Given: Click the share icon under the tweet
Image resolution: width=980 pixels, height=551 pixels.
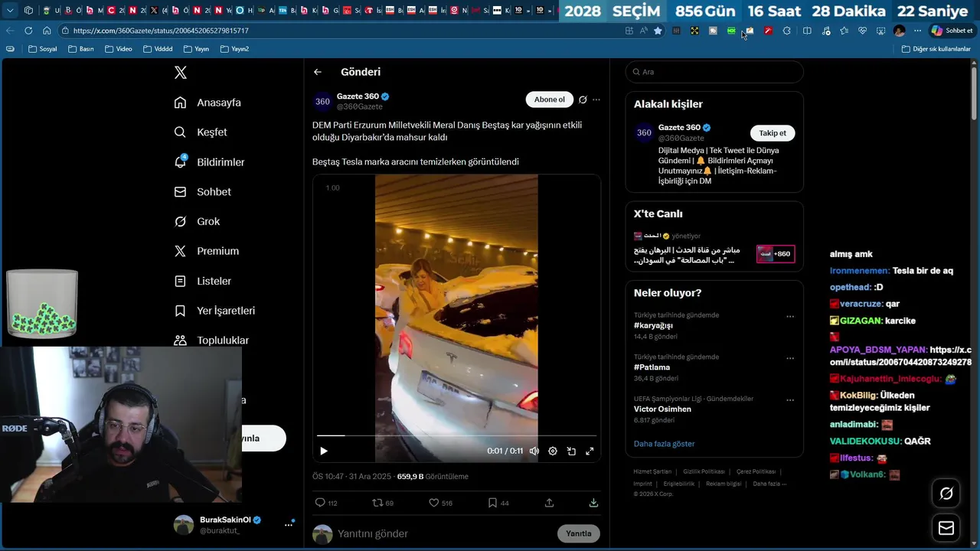Looking at the screenshot, I should point(549,503).
